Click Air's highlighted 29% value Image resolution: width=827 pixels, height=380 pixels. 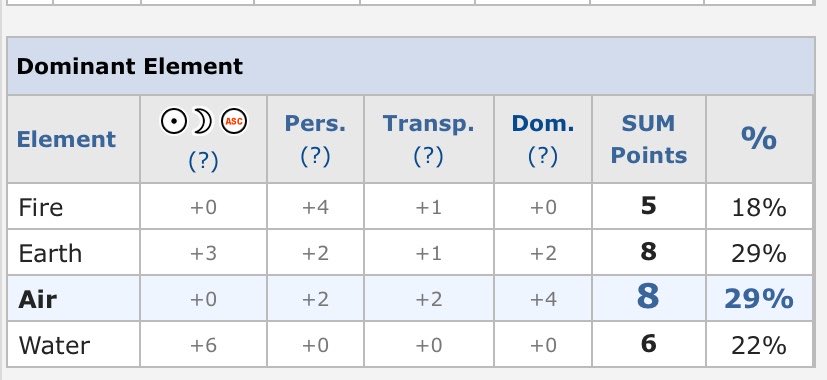[x=758, y=299]
